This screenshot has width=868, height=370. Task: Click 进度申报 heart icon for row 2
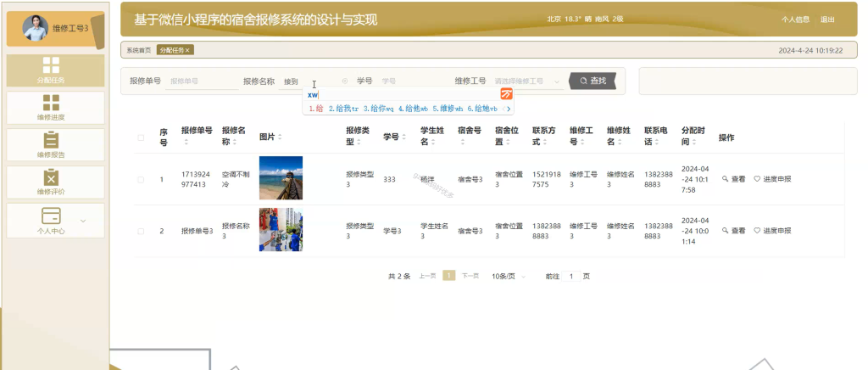(x=757, y=231)
